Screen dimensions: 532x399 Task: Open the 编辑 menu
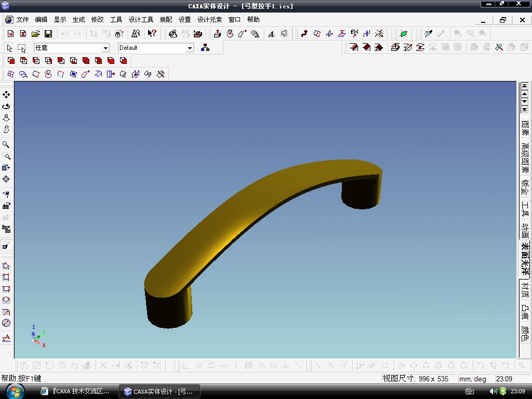tap(42, 20)
